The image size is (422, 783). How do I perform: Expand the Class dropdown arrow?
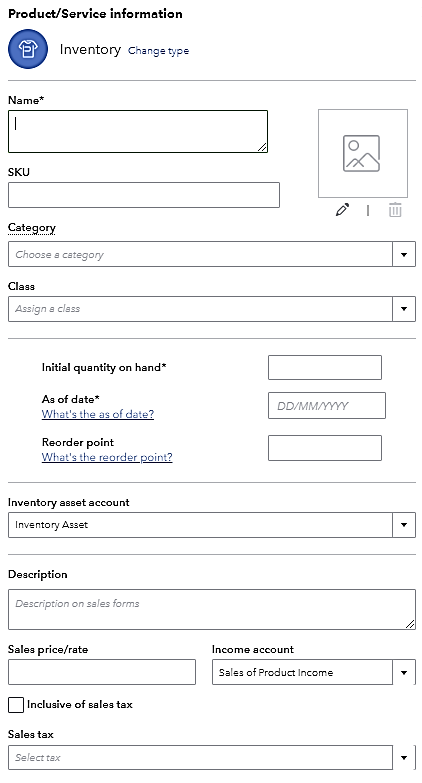(x=404, y=309)
